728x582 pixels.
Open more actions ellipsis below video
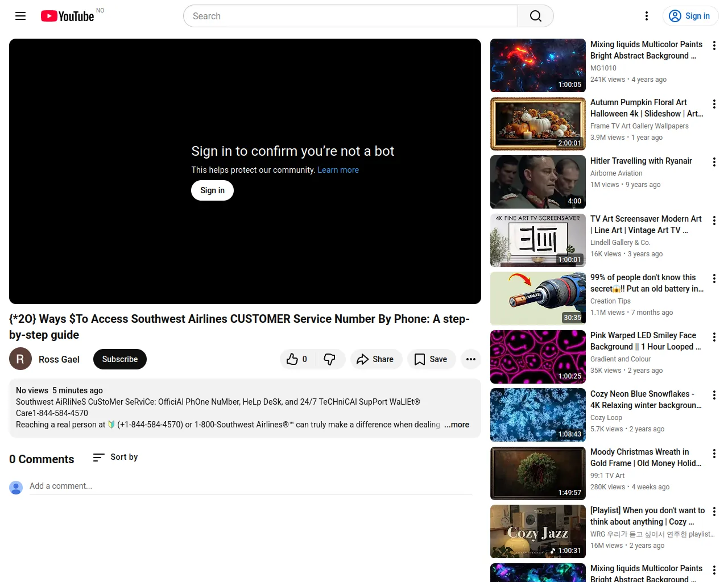(471, 359)
